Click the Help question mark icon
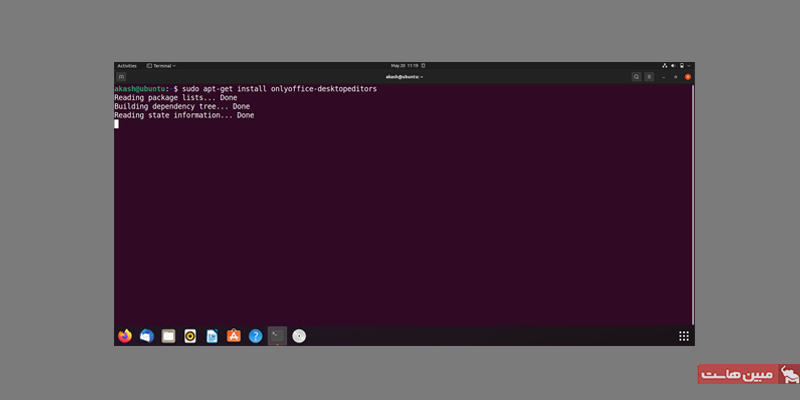 pos(255,336)
